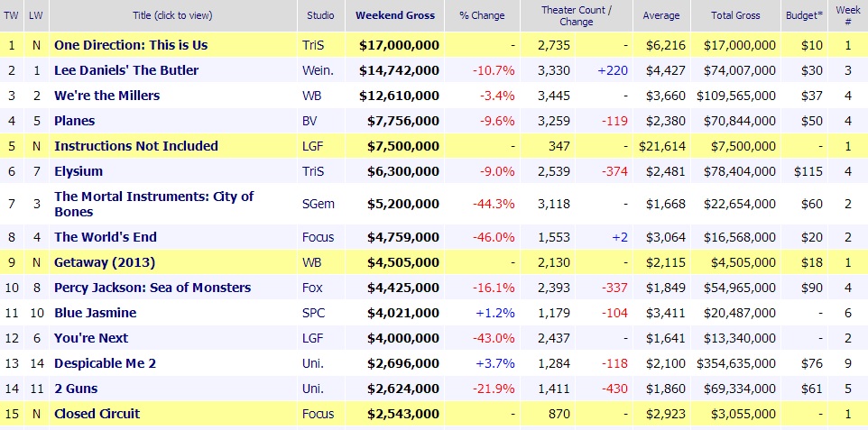Click the Budget column header
Image resolution: width=868 pixels, height=430 pixels.
[x=803, y=15]
